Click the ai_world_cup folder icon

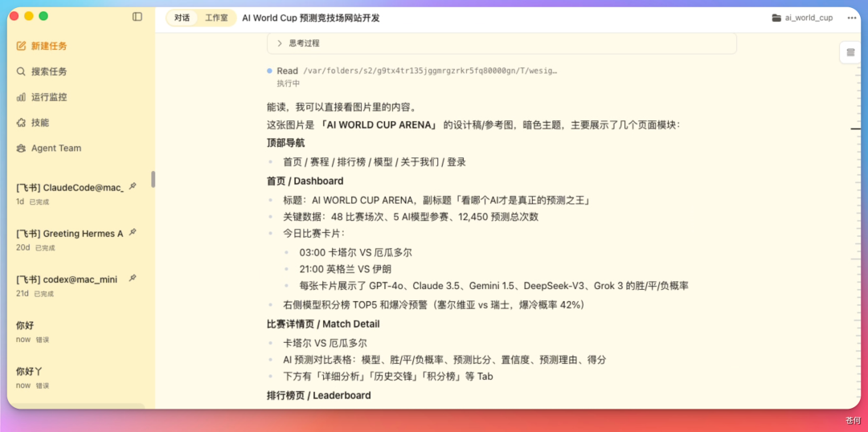pyautogui.click(x=776, y=18)
